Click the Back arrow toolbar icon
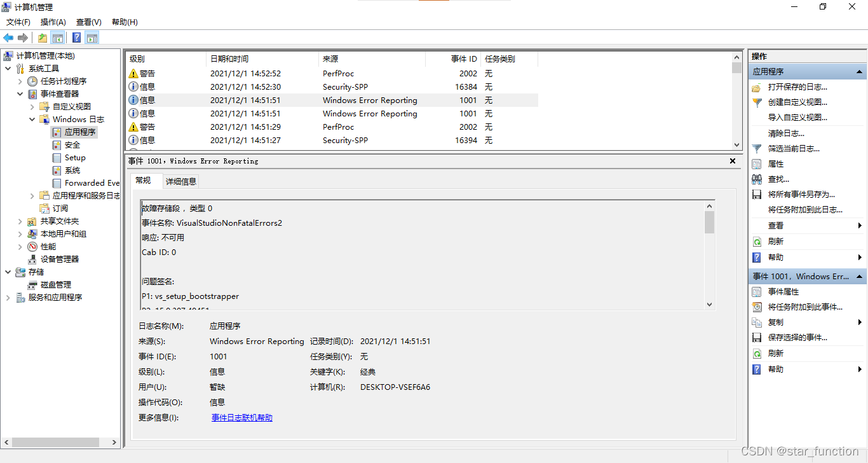 (x=8, y=38)
